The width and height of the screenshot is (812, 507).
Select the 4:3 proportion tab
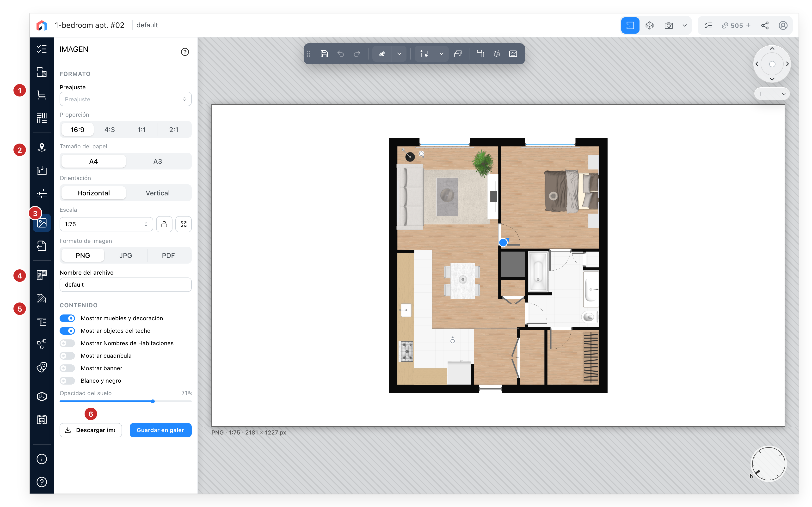tap(109, 130)
